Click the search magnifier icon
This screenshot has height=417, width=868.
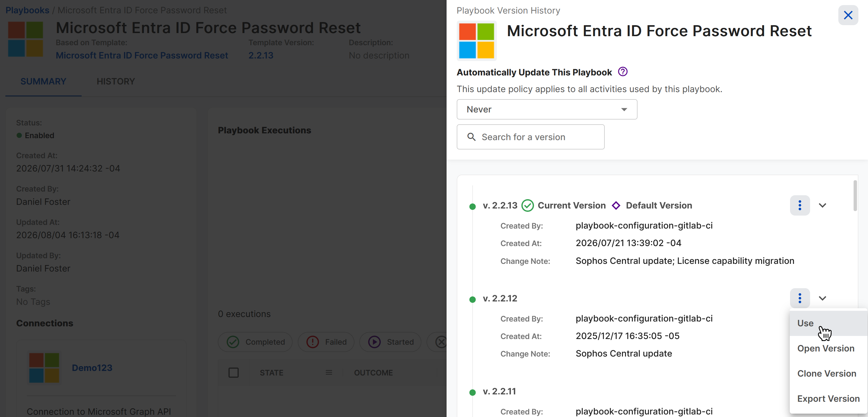[471, 137]
